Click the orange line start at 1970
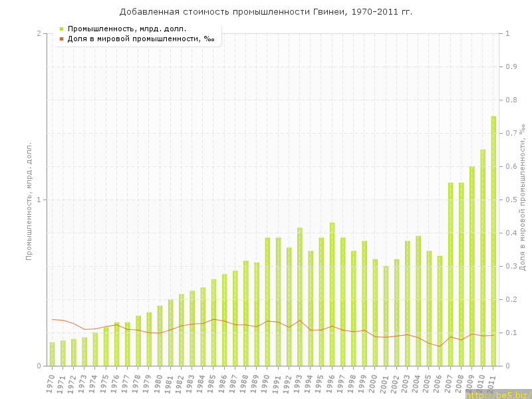The image size is (532, 399). pos(52,319)
